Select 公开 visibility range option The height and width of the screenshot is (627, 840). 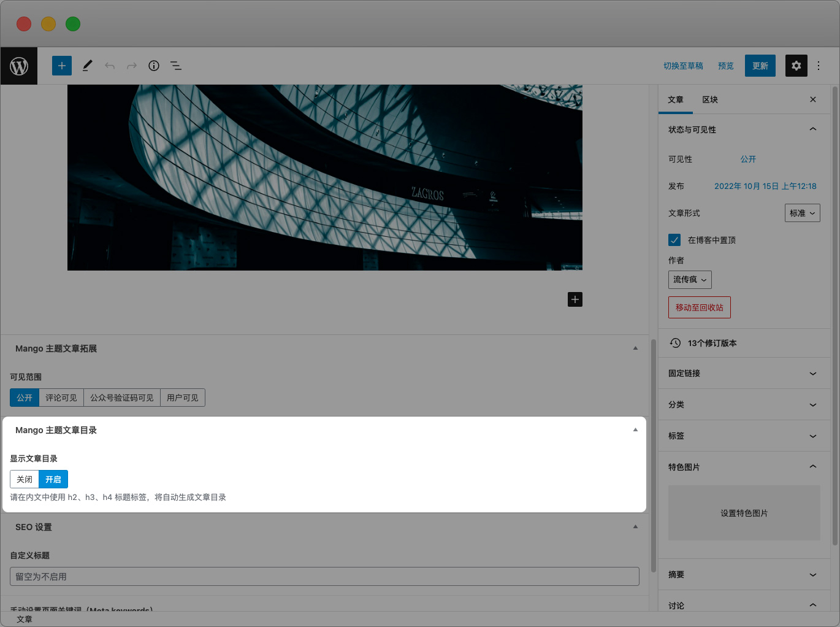[x=25, y=398]
